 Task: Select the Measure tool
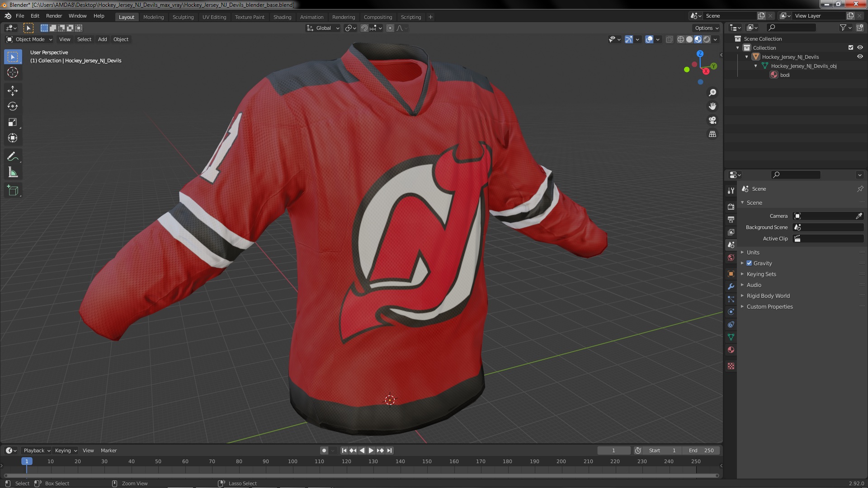13,173
